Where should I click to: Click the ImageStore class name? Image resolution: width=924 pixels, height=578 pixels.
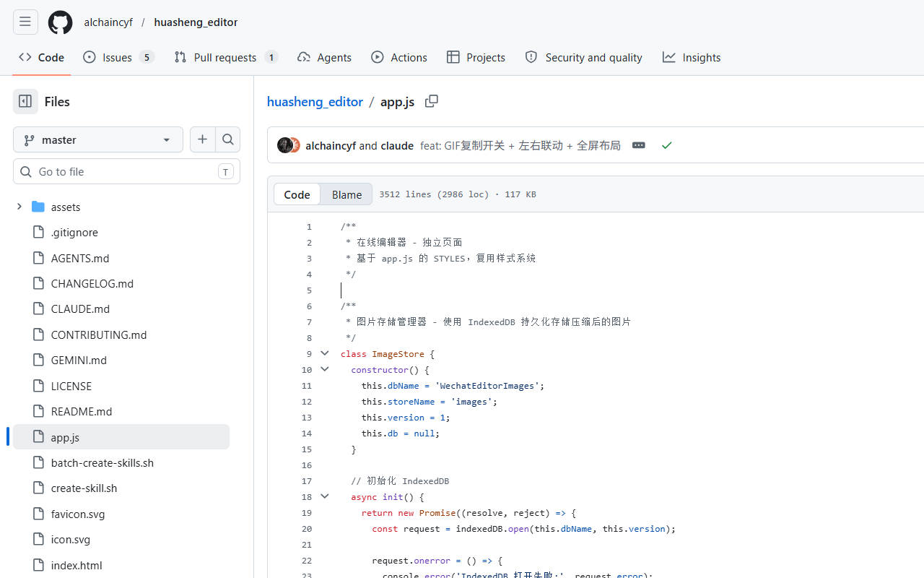coord(398,353)
